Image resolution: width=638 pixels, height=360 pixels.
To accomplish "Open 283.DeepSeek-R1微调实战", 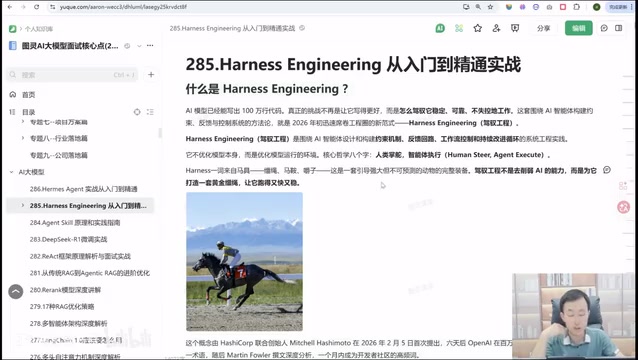I will pos(68,239).
